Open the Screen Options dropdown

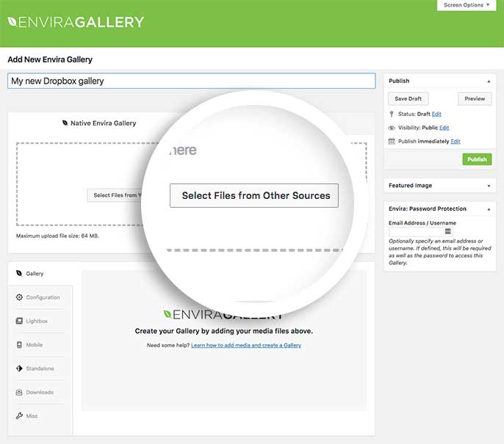(x=467, y=5)
